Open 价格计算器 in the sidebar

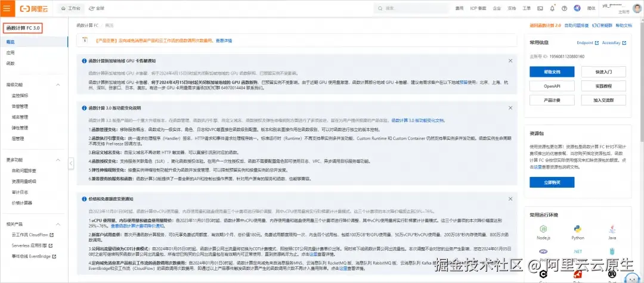[x=22, y=203]
